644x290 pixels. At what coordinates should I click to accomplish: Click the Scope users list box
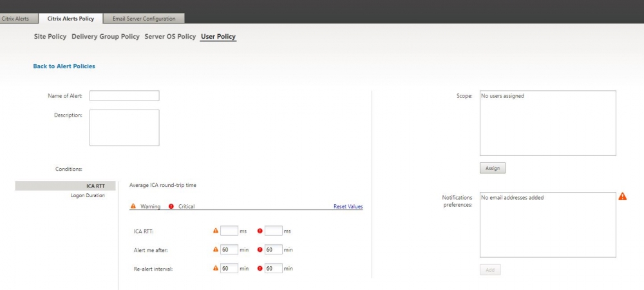pos(548,123)
